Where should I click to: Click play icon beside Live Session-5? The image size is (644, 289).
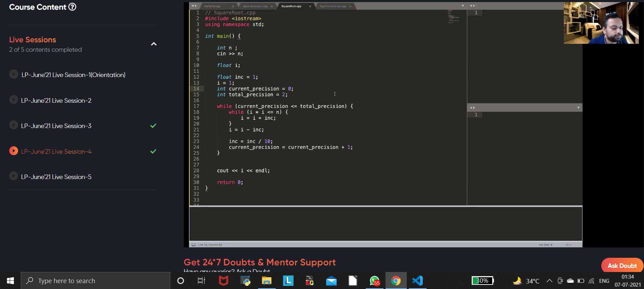14,176
